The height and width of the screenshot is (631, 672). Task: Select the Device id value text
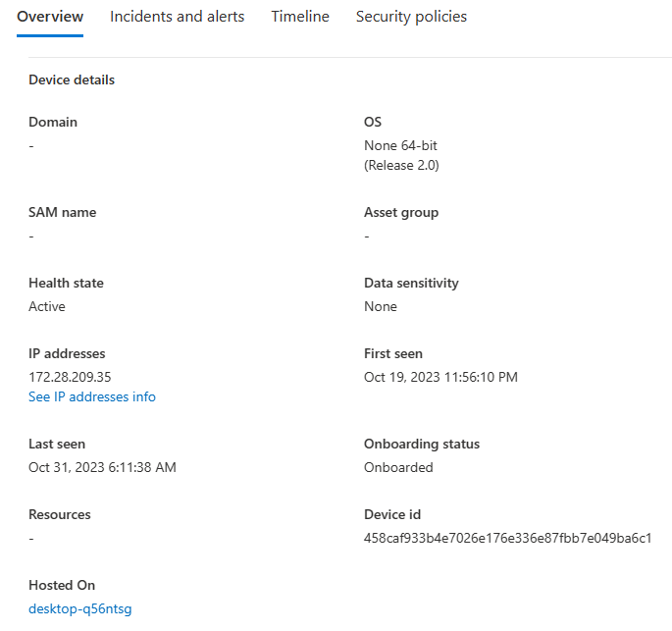(x=508, y=538)
